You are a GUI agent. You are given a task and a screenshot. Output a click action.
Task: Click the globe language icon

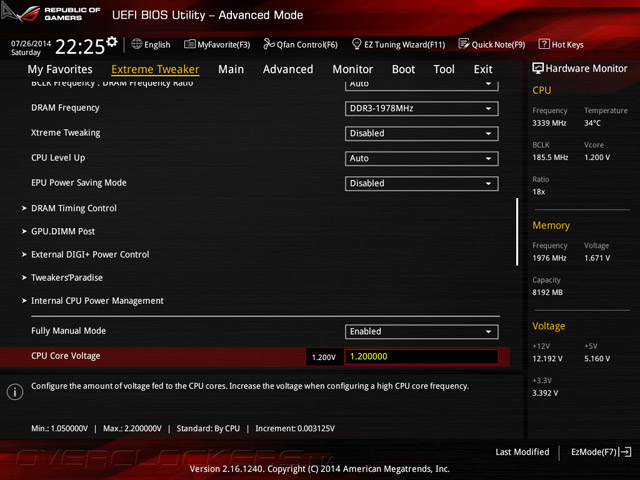[137, 44]
